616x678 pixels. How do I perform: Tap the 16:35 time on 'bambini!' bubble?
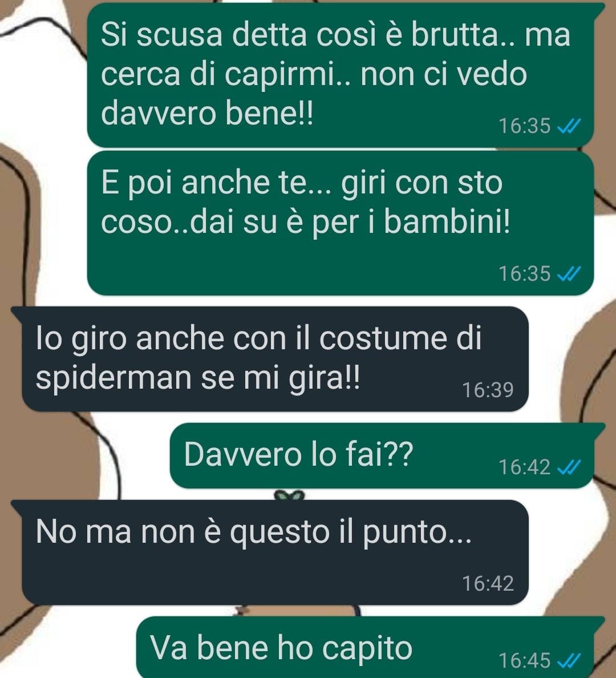[x=525, y=274]
